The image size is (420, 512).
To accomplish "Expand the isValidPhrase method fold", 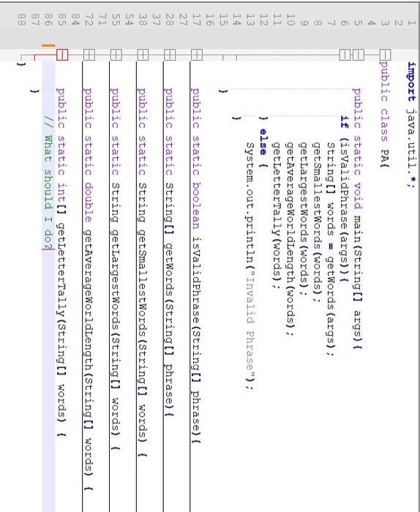I will [x=197, y=55].
